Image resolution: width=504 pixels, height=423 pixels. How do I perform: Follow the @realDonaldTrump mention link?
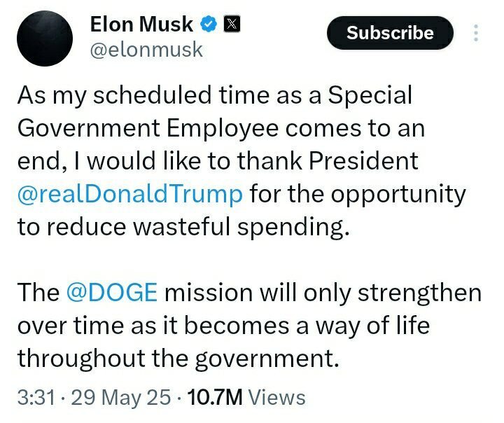click(x=130, y=193)
